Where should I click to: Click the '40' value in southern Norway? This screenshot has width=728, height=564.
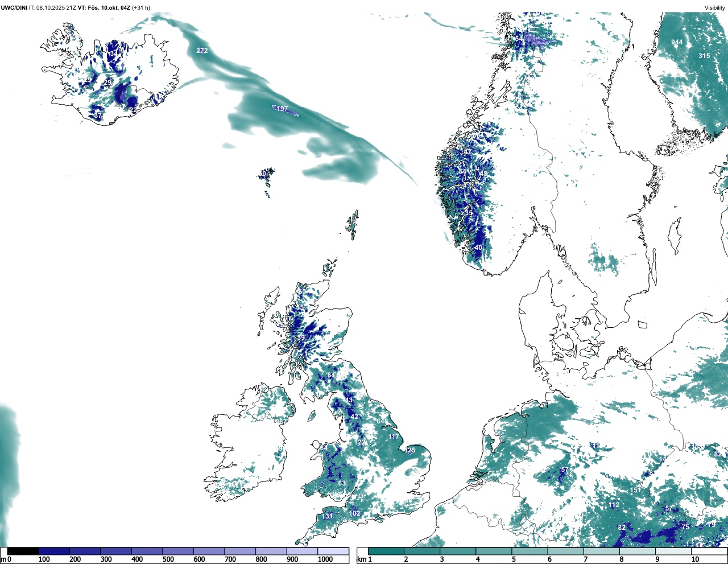click(x=478, y=248)
